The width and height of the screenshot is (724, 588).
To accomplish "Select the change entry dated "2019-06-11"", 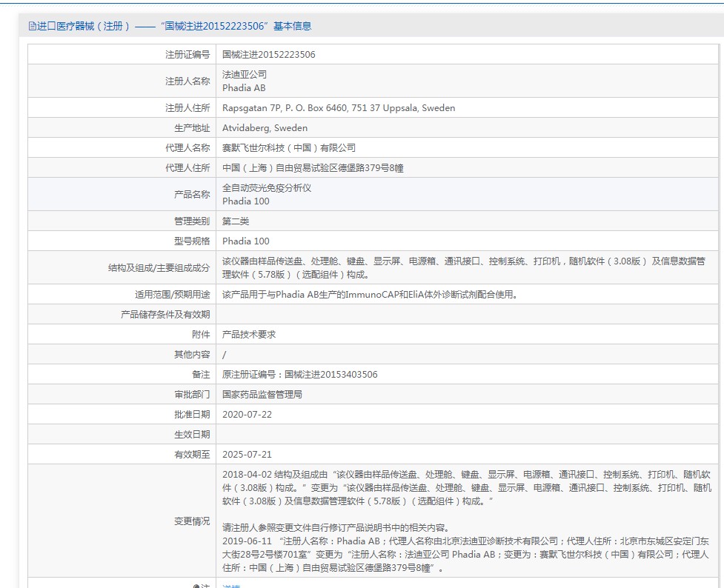I will (x=465, y=555).
